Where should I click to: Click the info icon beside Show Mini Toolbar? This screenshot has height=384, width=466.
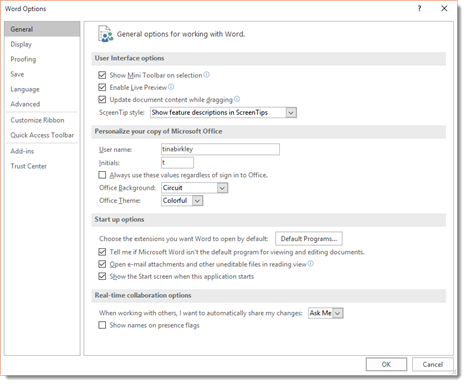[x=207, y=75]
